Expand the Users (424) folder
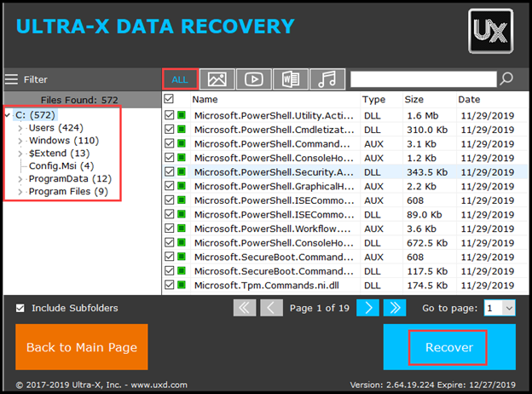The width and height of the screenshot is (532, 394). pos(20,128)
